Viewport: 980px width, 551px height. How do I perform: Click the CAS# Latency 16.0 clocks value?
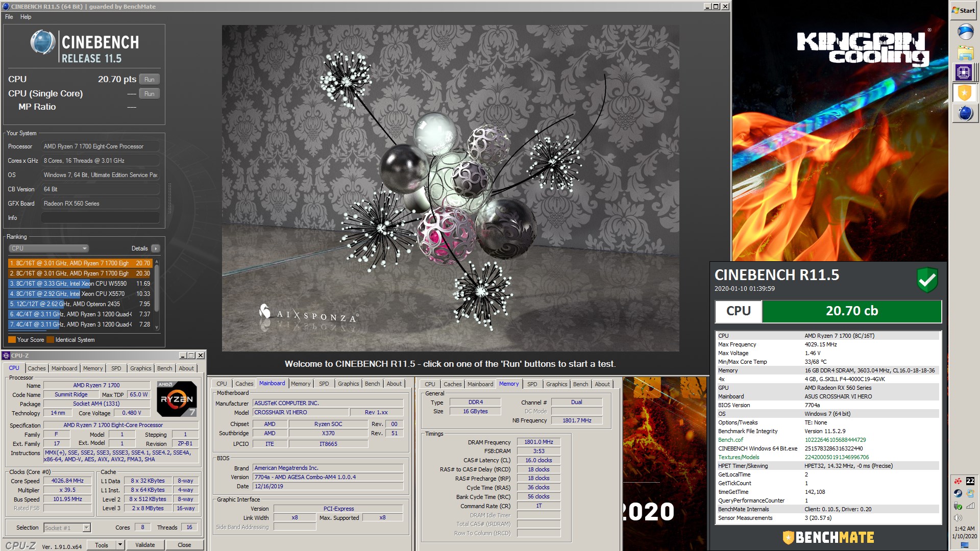[x=538, y=461]
